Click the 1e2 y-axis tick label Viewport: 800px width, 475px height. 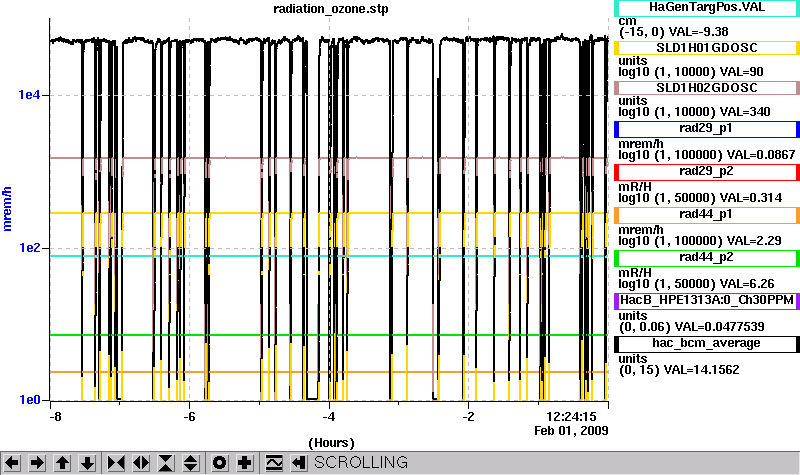(x=29, y=248)
